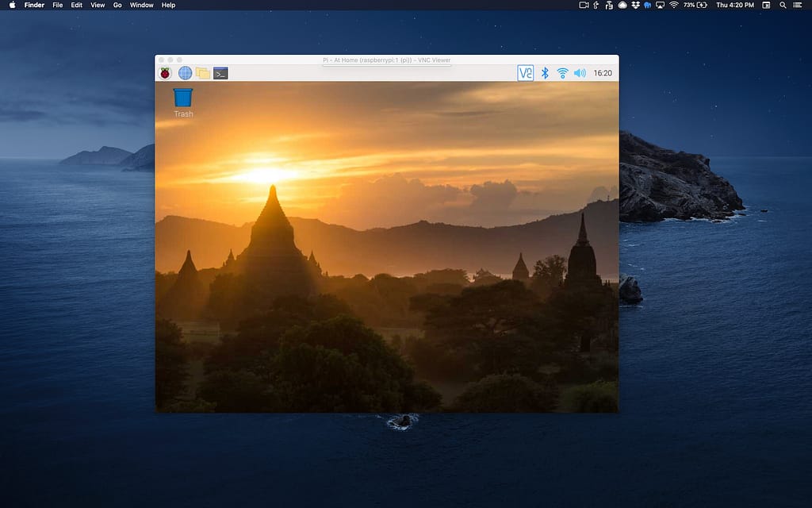The height and width of the screenshot is (508, 812).
Task: Open the Apple menu
Action: [x=12, y=5]
